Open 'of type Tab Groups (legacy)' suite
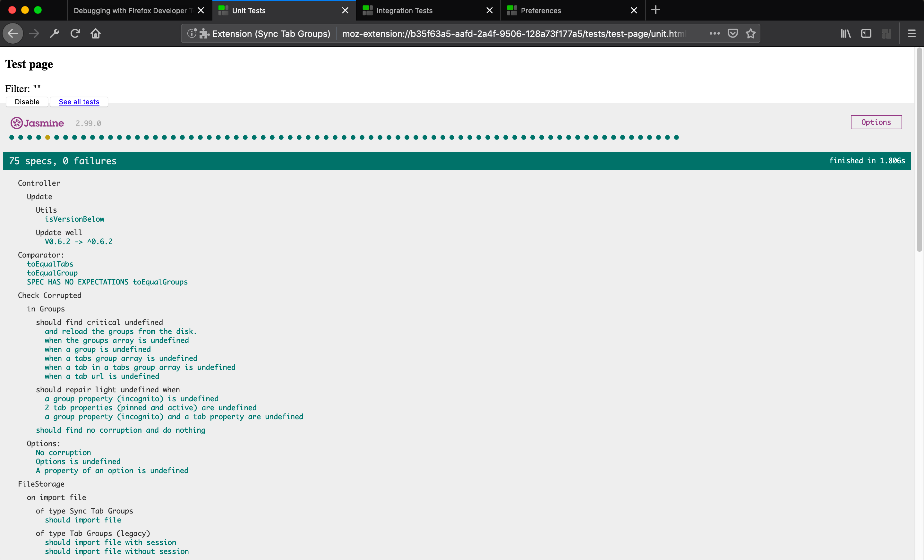Screen dimensions: 924x560 (x=93, y=534)
